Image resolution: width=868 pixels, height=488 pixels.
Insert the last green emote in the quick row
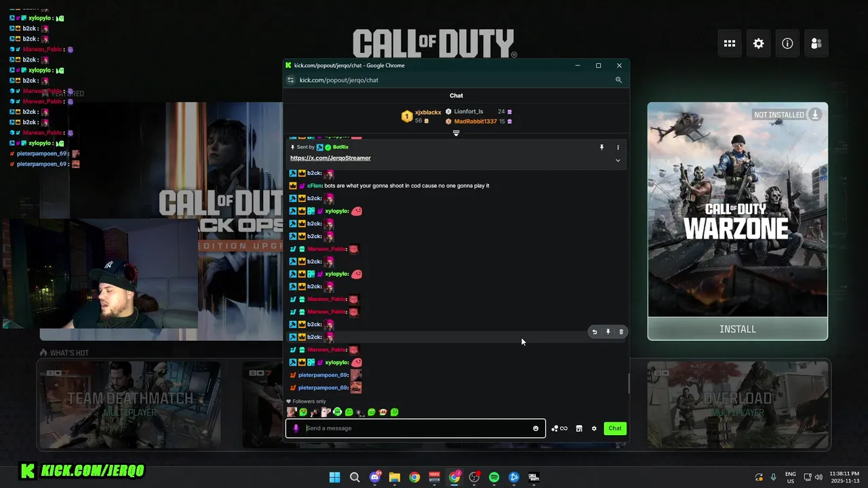click(x=395, y=412)
